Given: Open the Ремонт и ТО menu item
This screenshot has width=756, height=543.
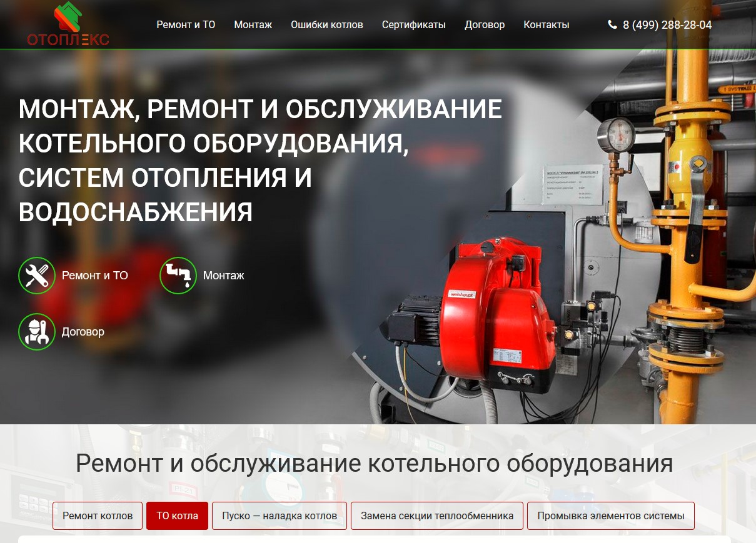Looking at the screenshot, I should click(186, 25).
